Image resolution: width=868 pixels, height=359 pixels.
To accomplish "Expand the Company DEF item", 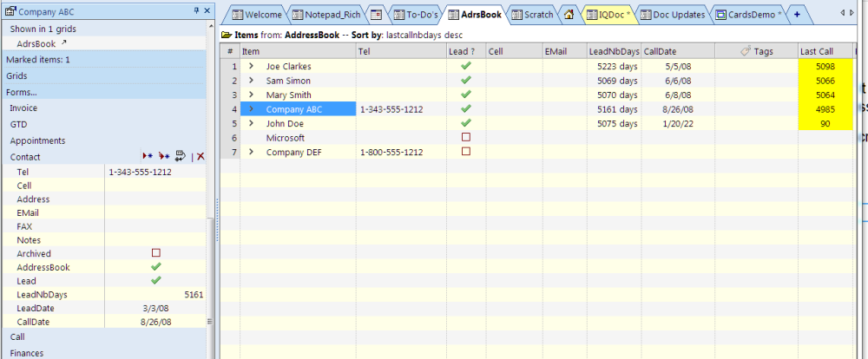I will (251, 152).
